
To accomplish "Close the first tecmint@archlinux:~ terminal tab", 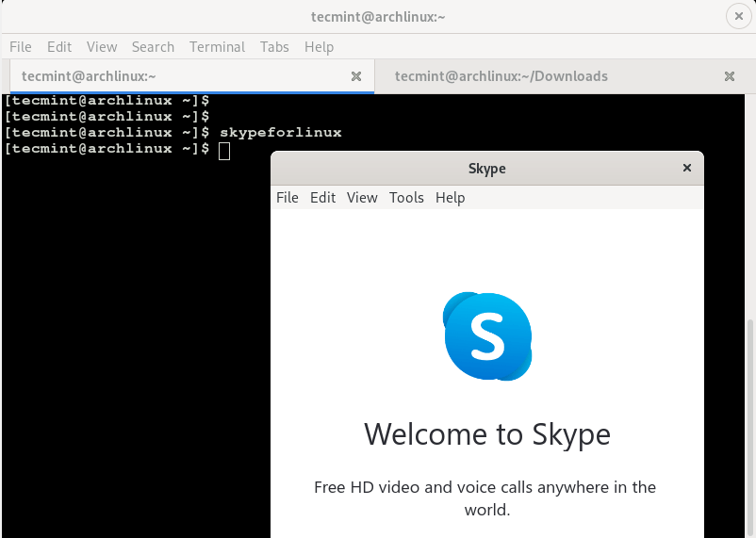I will 356,76.
